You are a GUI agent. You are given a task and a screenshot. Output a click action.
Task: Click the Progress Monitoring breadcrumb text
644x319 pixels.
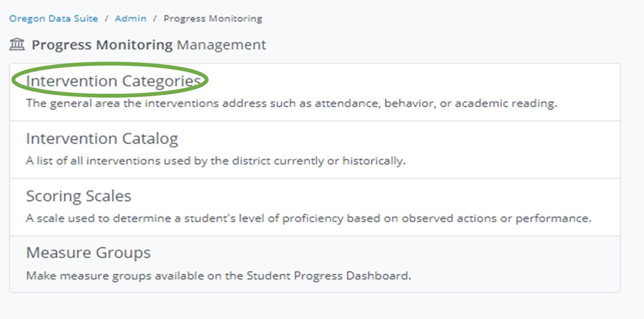tap(213, 19)
